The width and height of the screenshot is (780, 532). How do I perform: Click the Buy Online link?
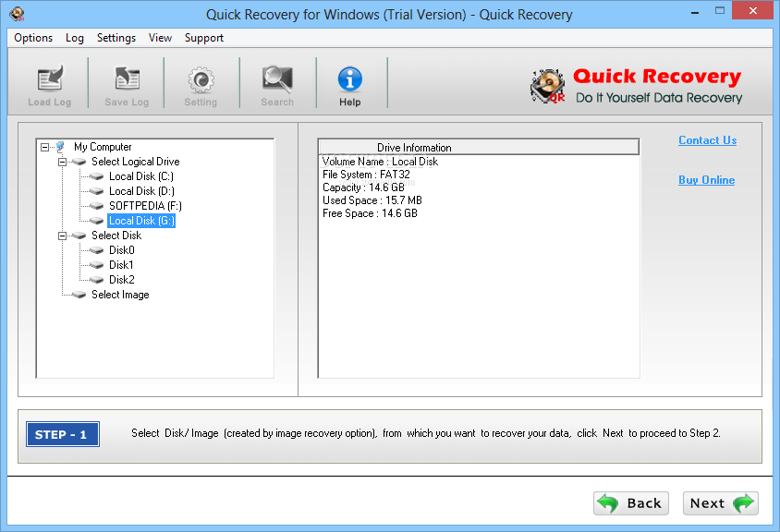click(x=706, y=180)
